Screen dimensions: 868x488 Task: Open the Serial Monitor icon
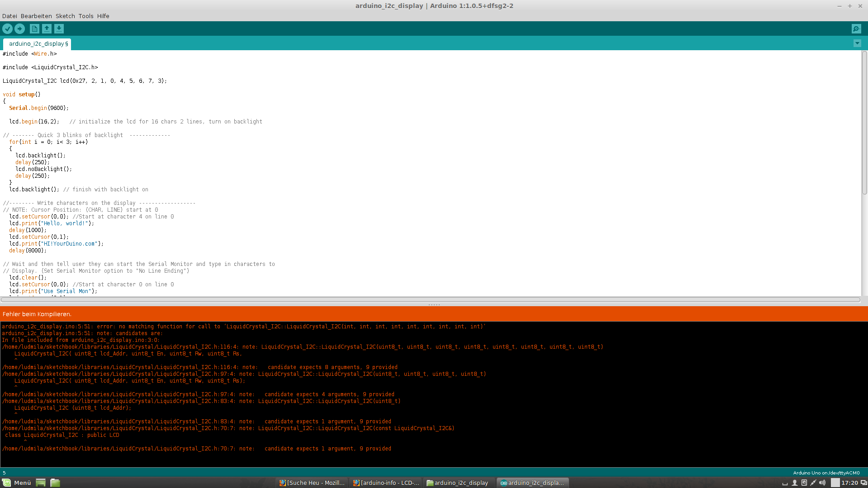[856, 29]
